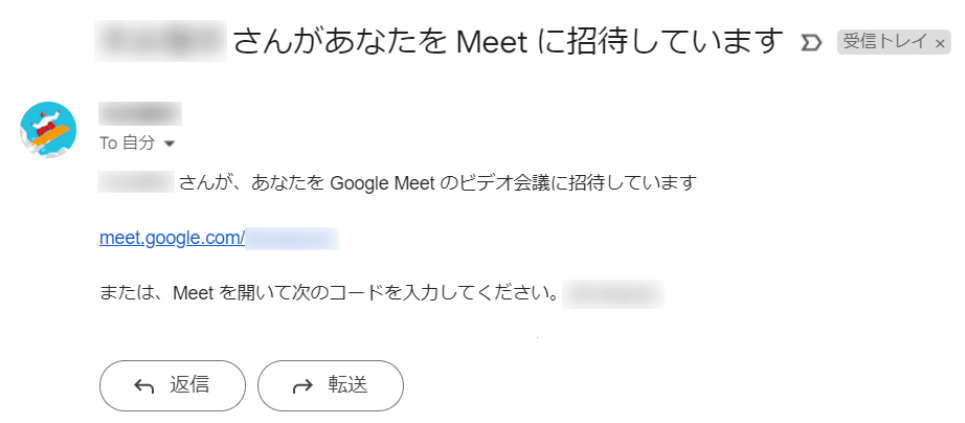Click the blurred name starting the message body
965x423 pixels.
click(137, 183)
